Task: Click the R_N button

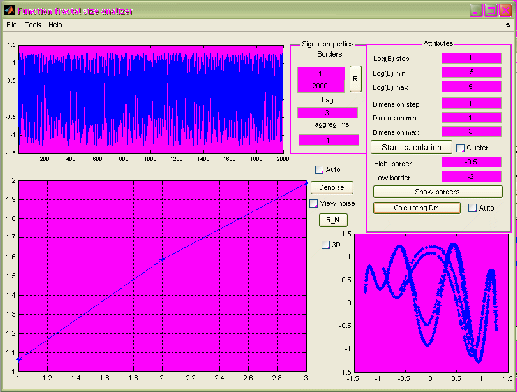Action: tap(333, 220)
